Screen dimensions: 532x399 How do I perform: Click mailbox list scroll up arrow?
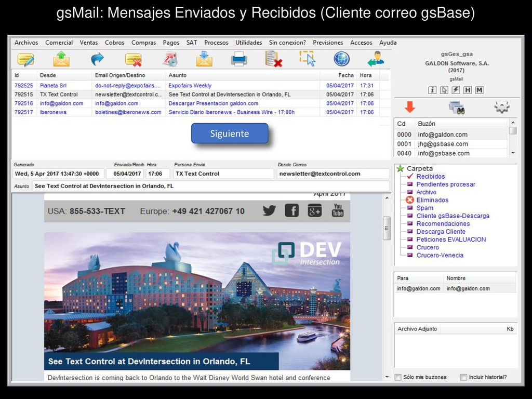click(513, 122)
